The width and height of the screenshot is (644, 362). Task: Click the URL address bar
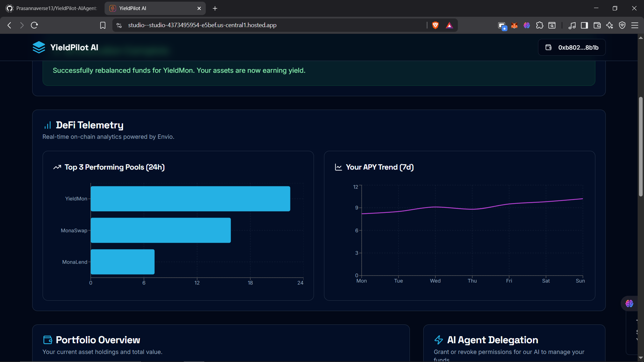[268, 25]
